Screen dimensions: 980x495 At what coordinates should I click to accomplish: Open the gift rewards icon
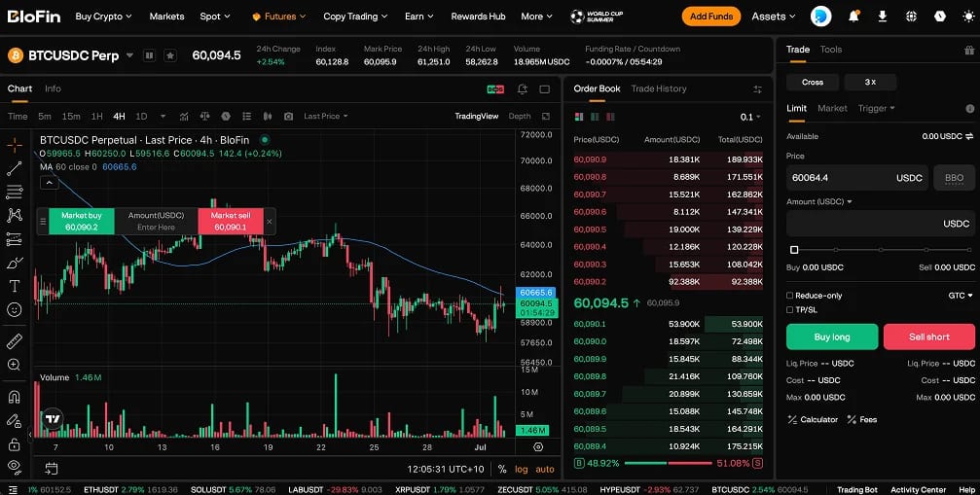(969, 50)
